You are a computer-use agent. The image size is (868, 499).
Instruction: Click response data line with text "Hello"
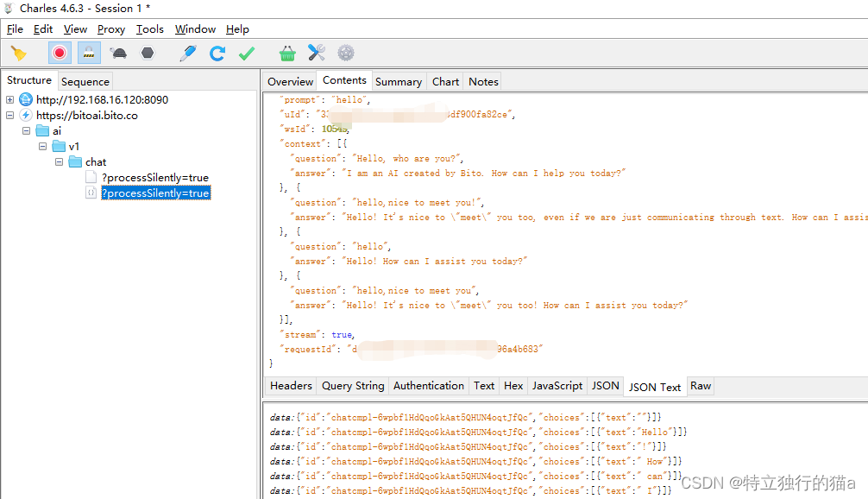click(x=478, y=432)
